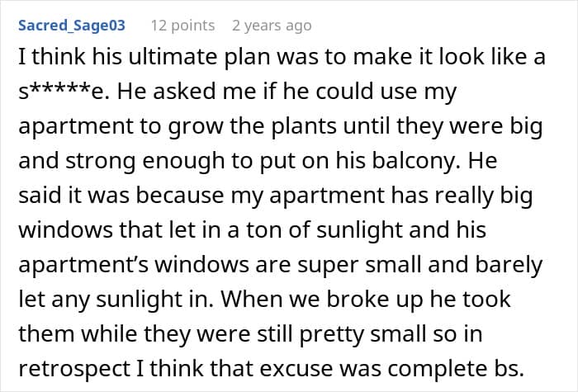
Task: Open the Sacred_Sage03 user profile link
Action: (x=72, y=26)
